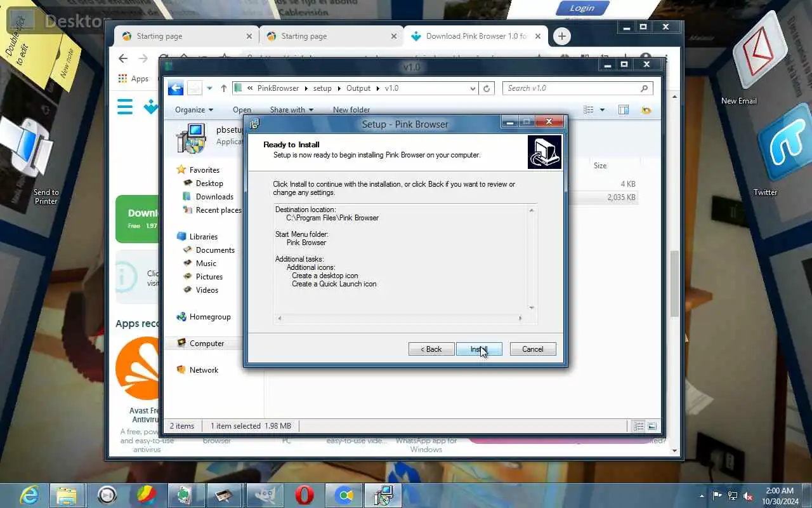Click the Size column header
812x508 pixels.
click(x=600, y=166)
